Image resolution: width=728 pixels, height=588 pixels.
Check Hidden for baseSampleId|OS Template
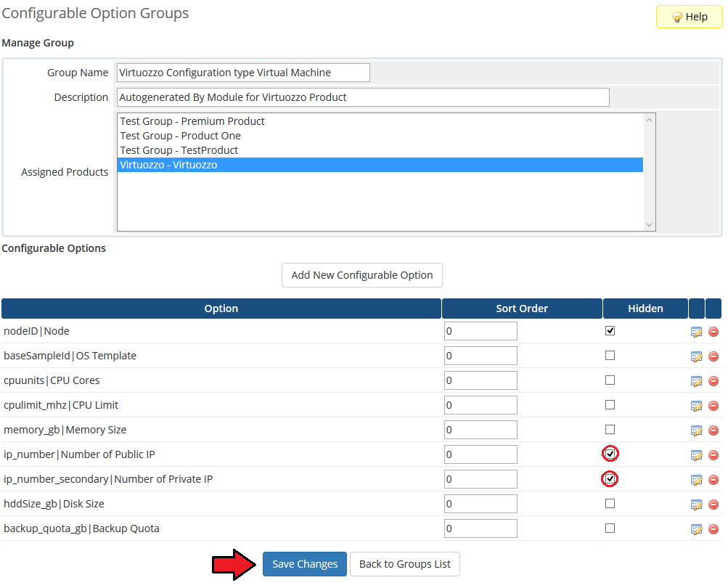point(610,355)
